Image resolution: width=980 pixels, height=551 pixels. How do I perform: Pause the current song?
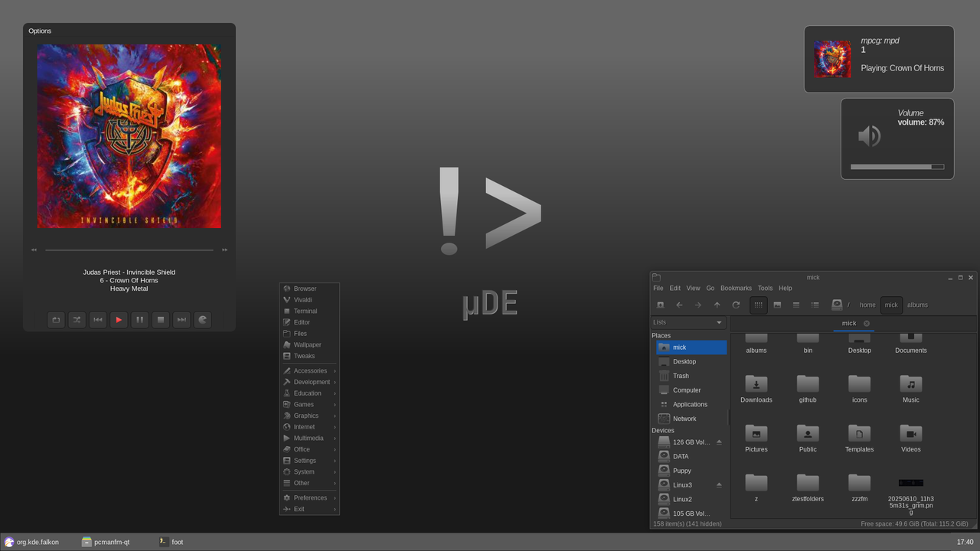pyautogui.click(x=139, y=320)
